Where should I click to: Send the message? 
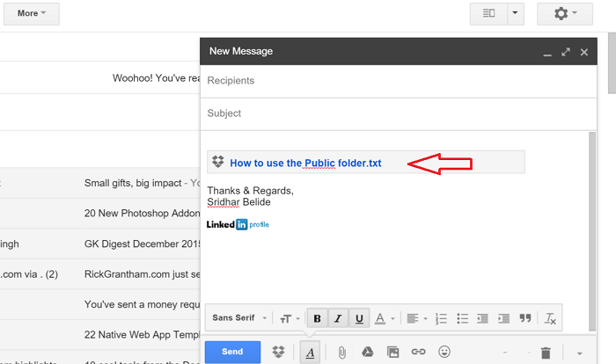(x=232, y=352)
